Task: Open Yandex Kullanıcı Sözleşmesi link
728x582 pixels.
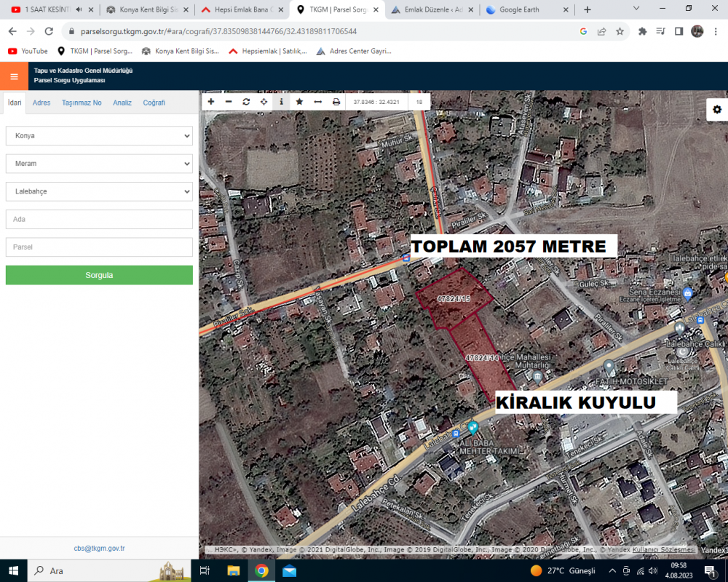Action: (663, 549)
